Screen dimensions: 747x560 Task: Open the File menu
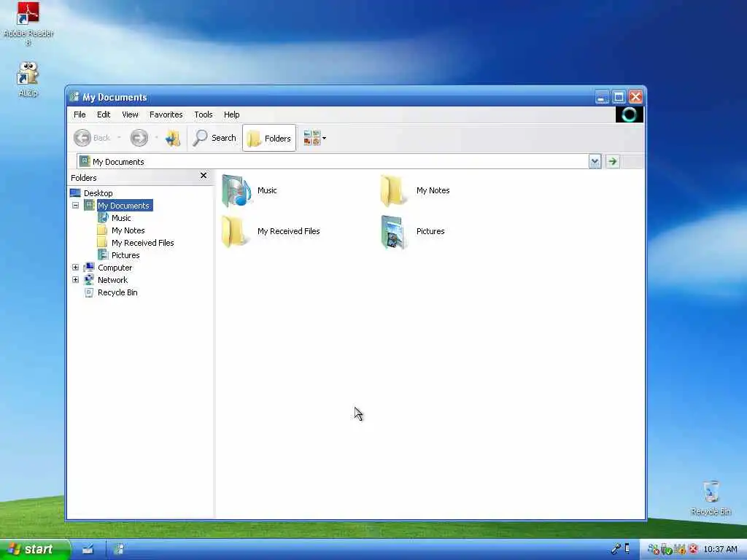(x=80, y=114)
